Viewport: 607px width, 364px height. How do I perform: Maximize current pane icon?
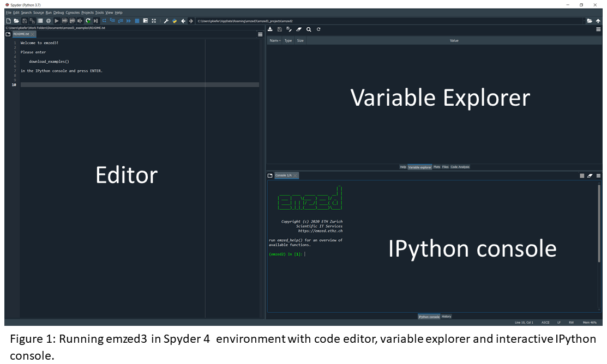[146, 21]
